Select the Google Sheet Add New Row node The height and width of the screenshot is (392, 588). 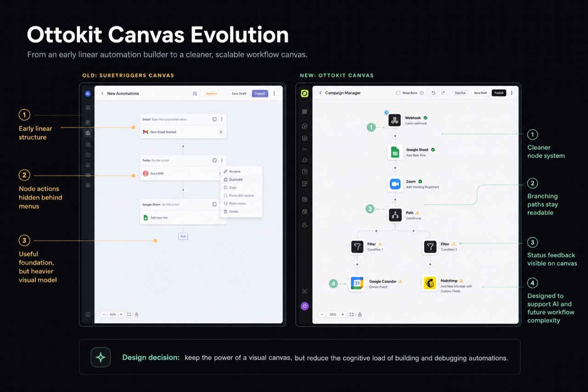(395, 152)
